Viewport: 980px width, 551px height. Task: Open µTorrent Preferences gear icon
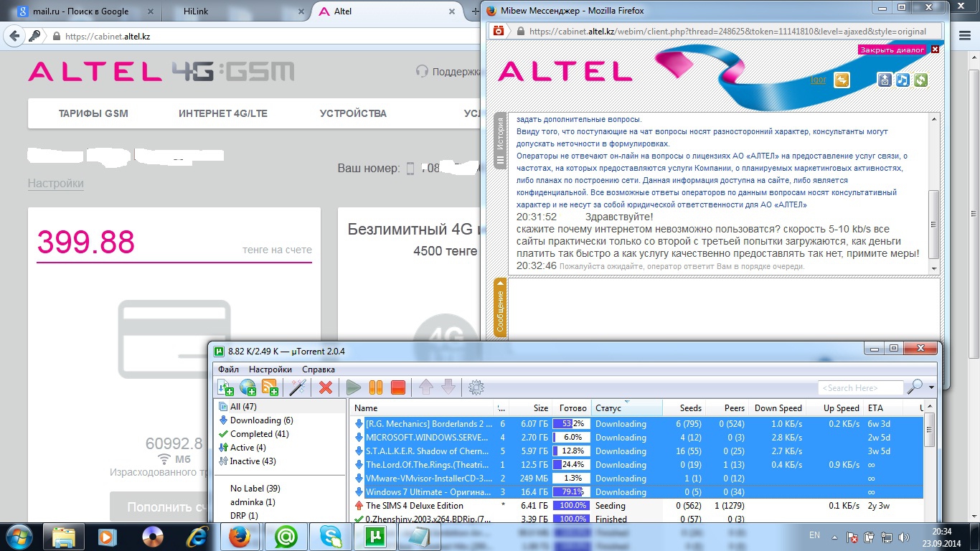point(476,387)
